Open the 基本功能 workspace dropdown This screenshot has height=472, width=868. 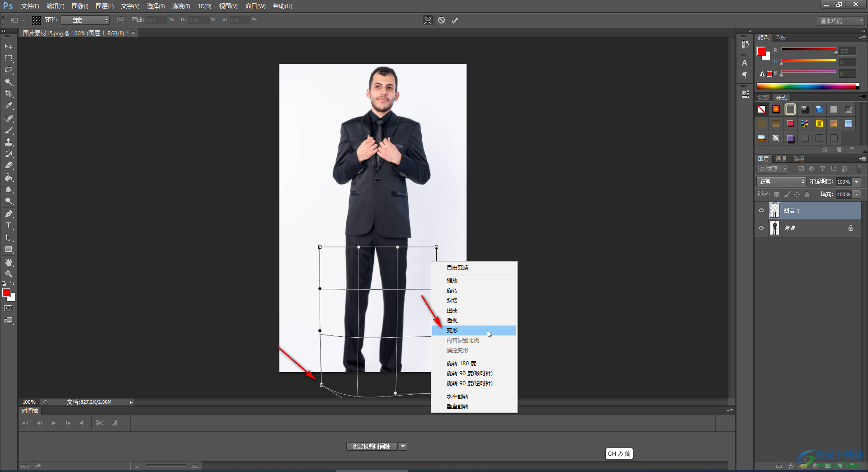[841, 21]
